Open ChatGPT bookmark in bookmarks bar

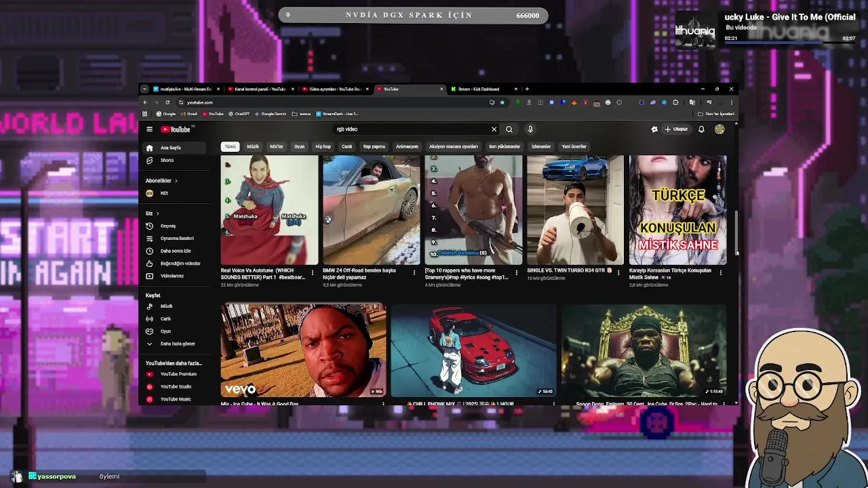[239, 114]
